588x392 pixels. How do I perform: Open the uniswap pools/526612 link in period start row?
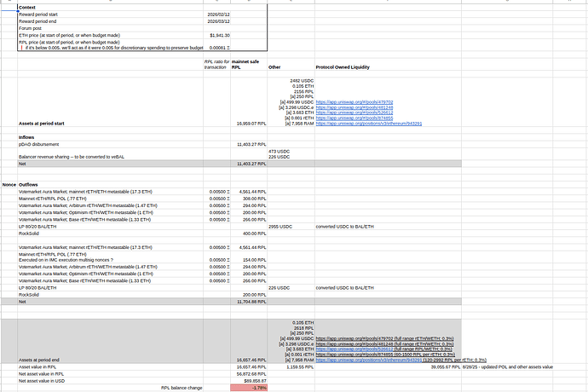click(x=355, y=112)
